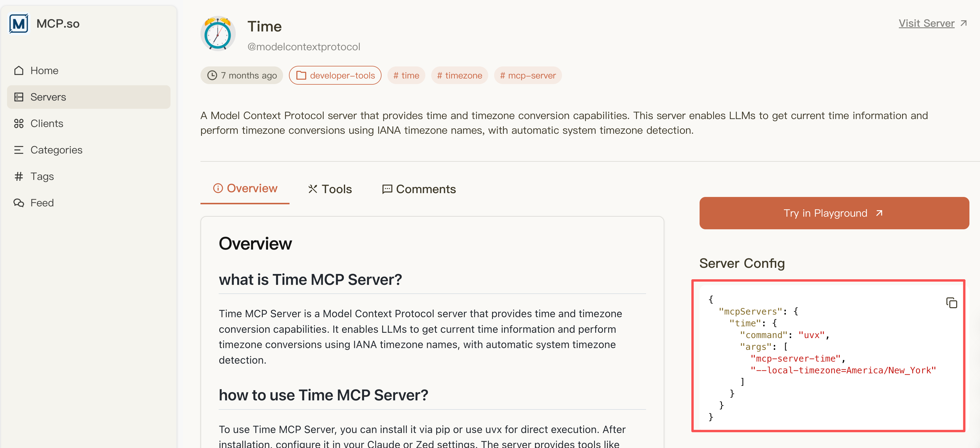
Task: Copy server config with copy icon
Action: click(951, 303)
